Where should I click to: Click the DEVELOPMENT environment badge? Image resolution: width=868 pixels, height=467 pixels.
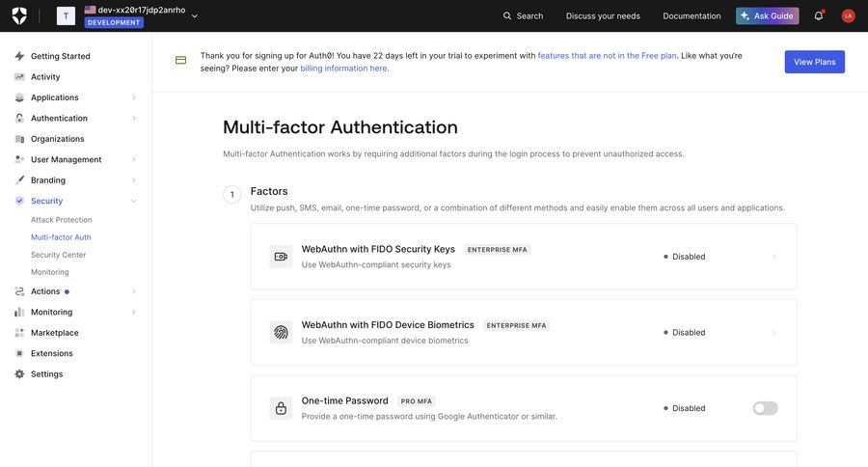[x=114, y=23]
